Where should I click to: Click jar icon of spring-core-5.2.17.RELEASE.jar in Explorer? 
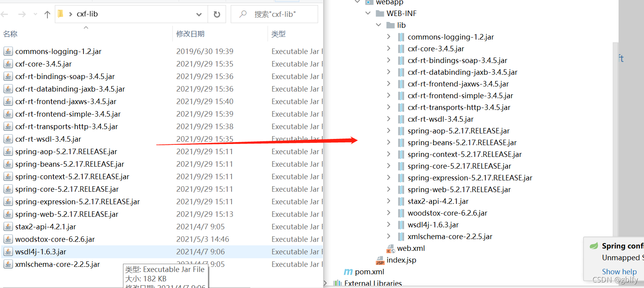click(x=8, y=189)
